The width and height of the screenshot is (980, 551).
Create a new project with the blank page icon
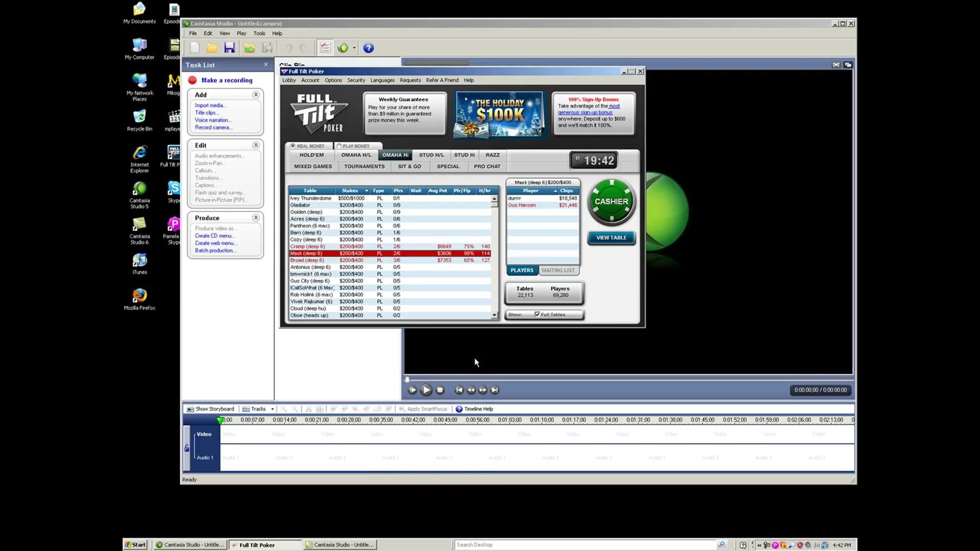click(194, 47)
